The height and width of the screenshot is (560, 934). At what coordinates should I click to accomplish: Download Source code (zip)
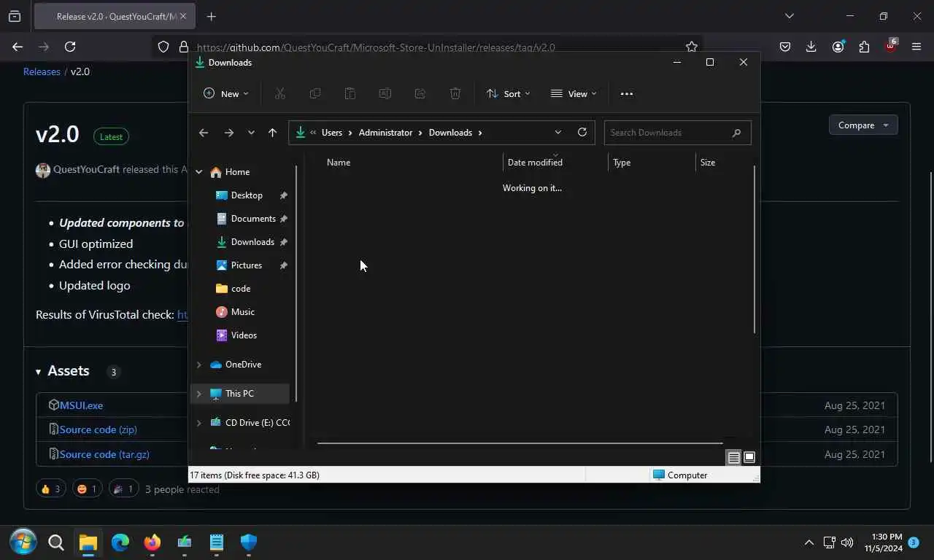click(98, 429)
